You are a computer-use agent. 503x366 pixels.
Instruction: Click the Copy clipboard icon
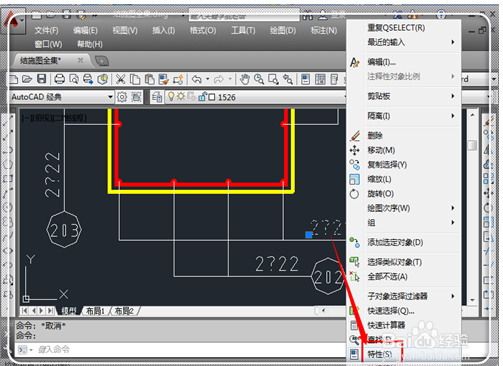coord(135,79)
